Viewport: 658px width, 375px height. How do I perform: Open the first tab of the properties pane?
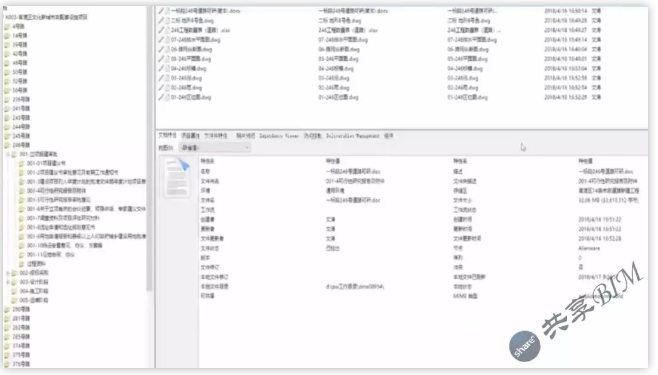point(167,135)
